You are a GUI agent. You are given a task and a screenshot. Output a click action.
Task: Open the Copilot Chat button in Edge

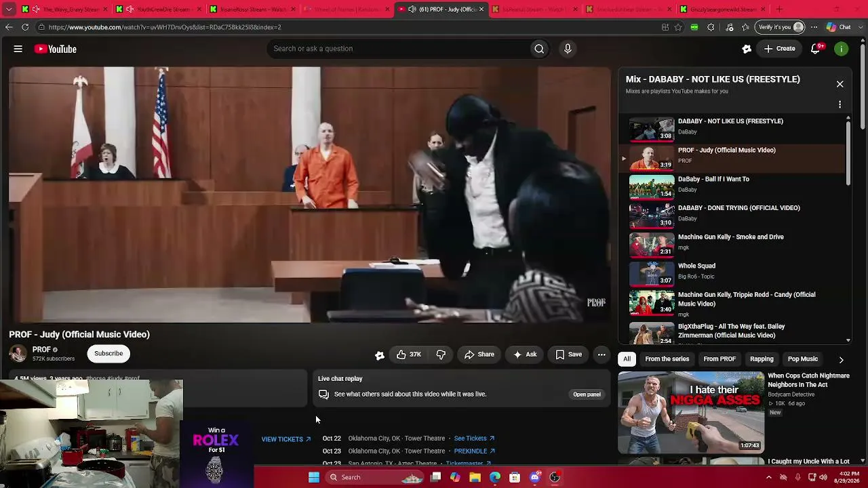(839, 27)
